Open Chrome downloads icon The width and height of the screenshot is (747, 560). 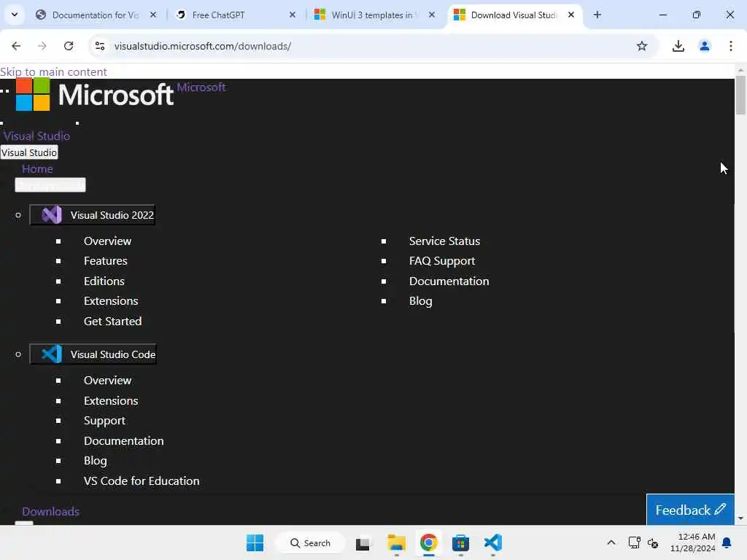(x=678, y=46)
